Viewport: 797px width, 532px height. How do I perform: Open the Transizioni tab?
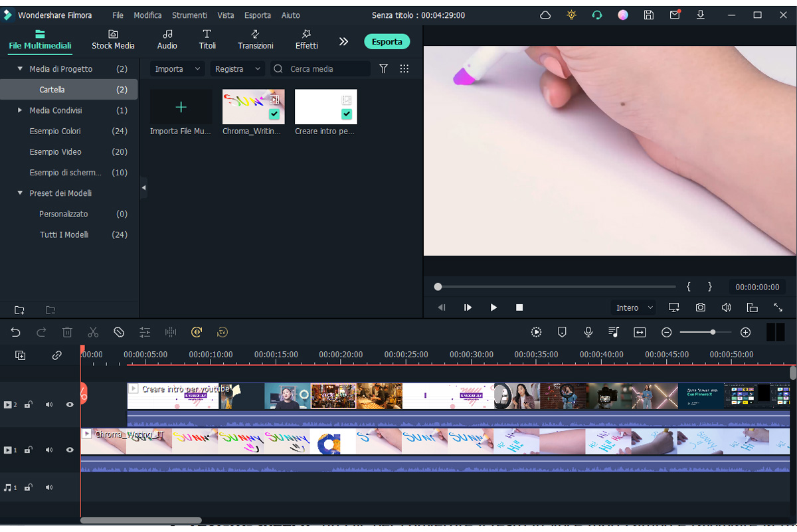tap(256, 40)
